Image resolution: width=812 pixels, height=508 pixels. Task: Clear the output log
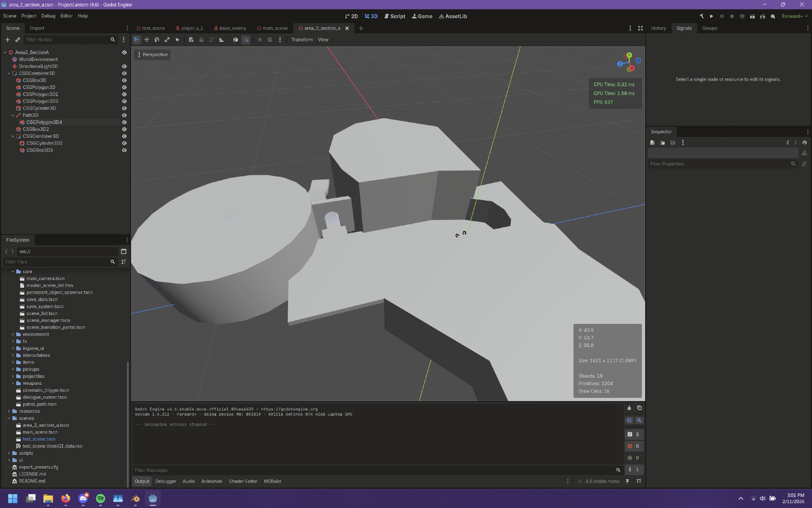629,408
